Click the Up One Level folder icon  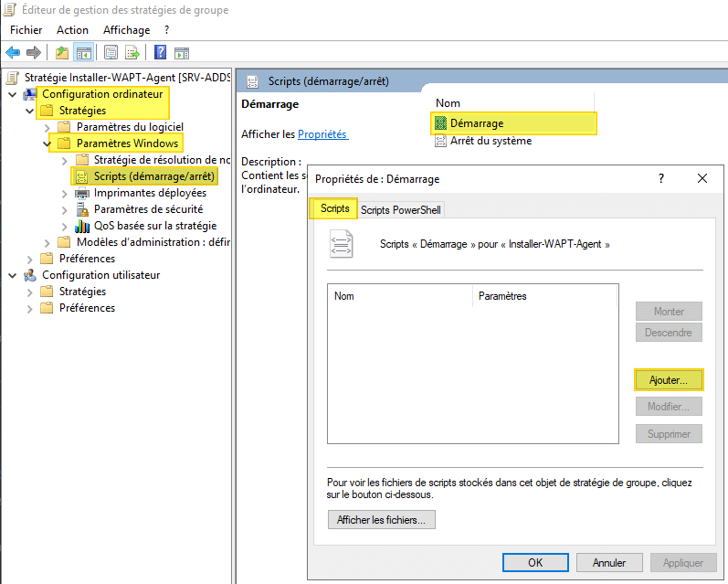[x=61, y=52]
